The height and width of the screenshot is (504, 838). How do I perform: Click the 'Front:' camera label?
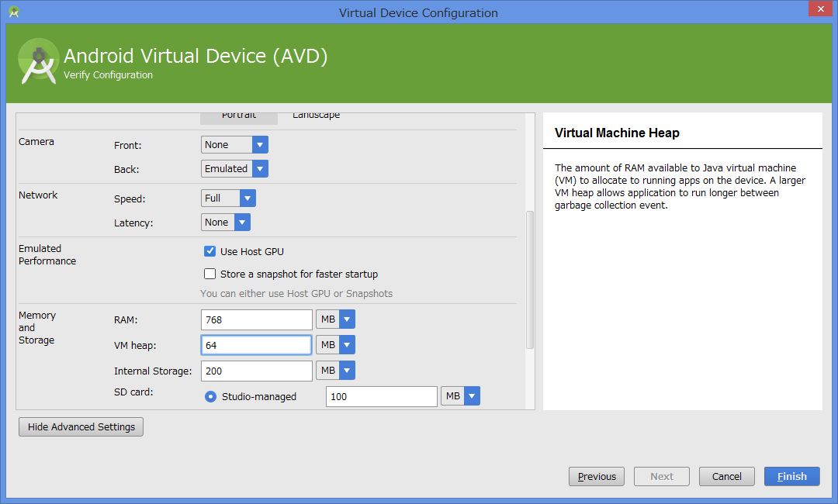point(128,145)
